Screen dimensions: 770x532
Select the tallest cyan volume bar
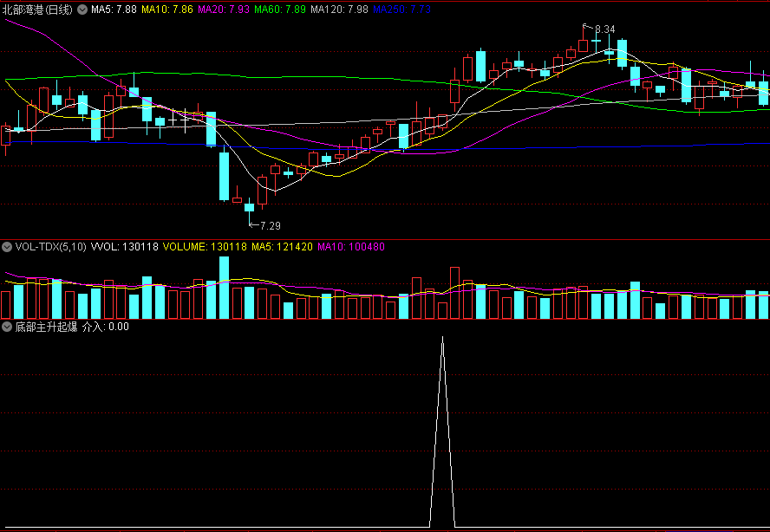click(x=224, y=288)
